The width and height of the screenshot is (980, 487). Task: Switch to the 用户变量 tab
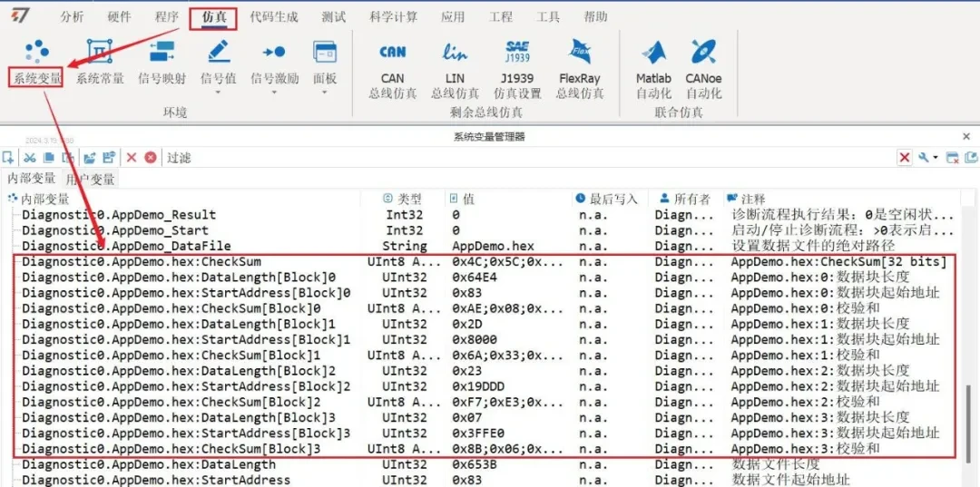coord(90,180)
